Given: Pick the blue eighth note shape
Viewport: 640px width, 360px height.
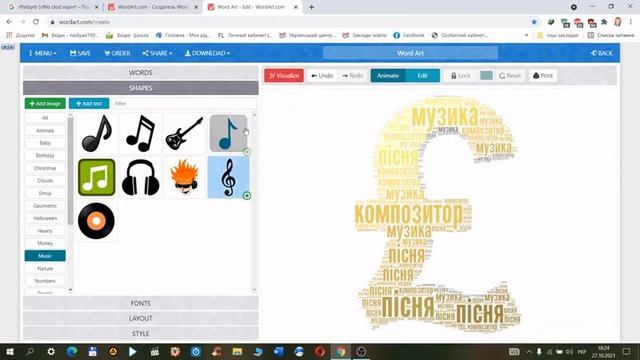Looking at the screenshot, I should click(228, 133).
